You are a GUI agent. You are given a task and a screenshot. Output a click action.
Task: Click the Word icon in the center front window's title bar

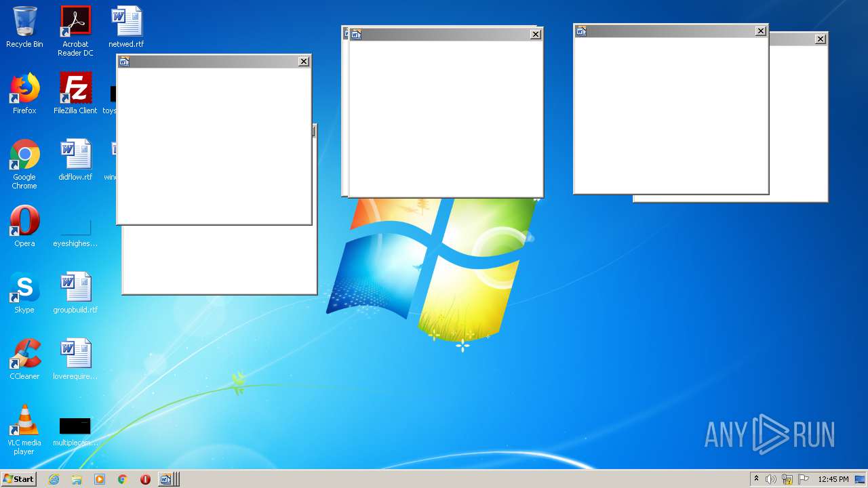356,35
